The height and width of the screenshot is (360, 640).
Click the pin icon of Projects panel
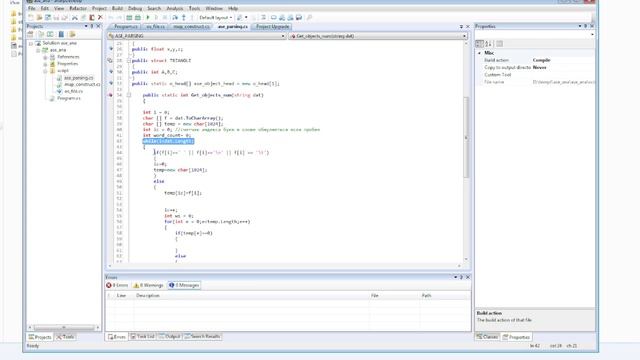[92, 26]
